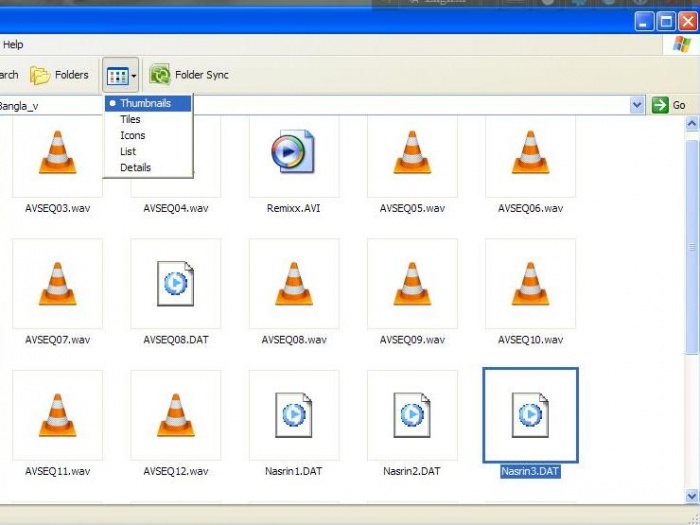Select the Remixx.AVI media icon
The width and height of the screenshot is (700, 525).
[x=293, y=151]
